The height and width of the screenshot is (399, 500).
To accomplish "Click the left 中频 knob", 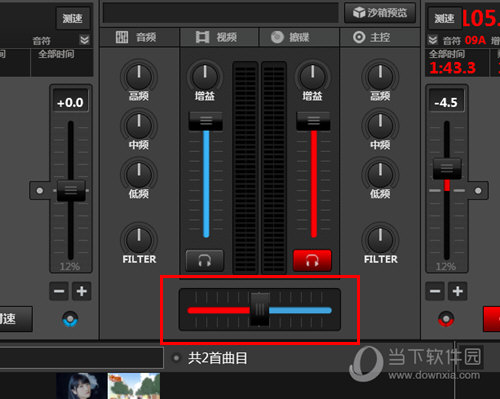I will [139, 125].
